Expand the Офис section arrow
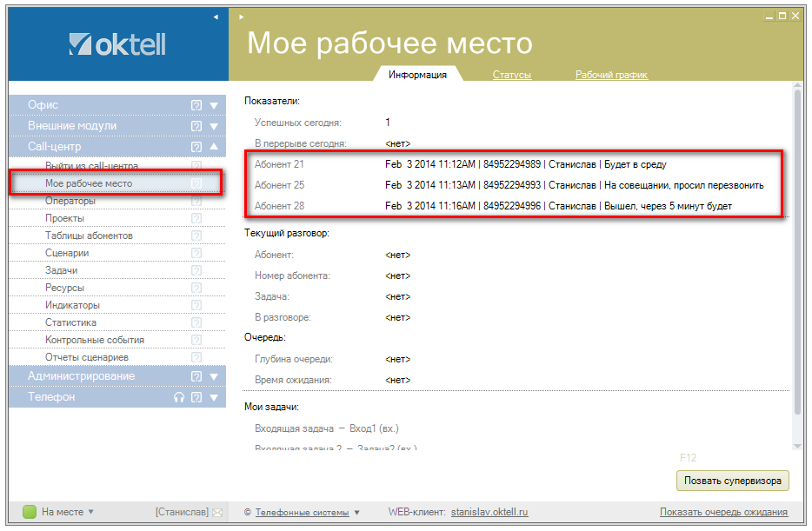 pos(214,105)
